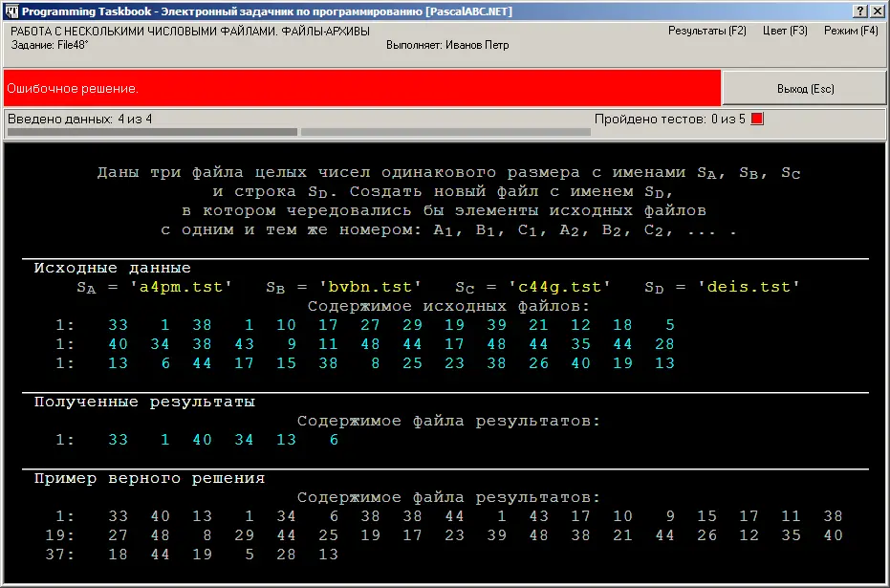
Task: Click the Programming Taskbook title bar icon
Action: 11,11
